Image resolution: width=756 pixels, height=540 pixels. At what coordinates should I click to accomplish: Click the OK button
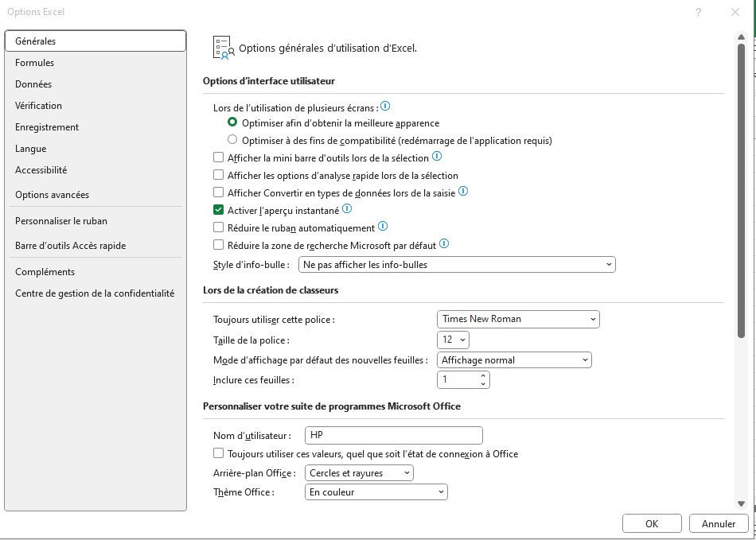tap(652, 523)
